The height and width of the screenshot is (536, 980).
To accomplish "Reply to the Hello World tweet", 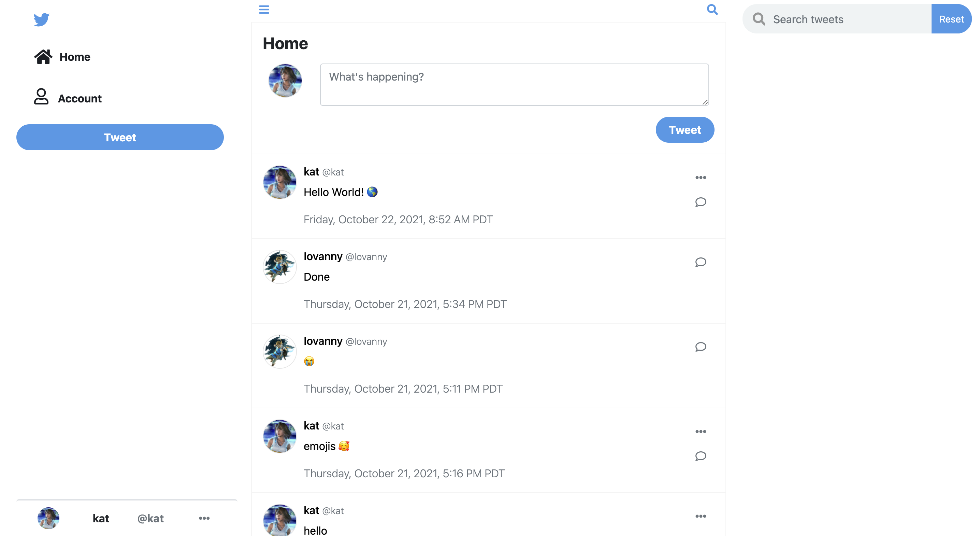I will tap(701, 202).
